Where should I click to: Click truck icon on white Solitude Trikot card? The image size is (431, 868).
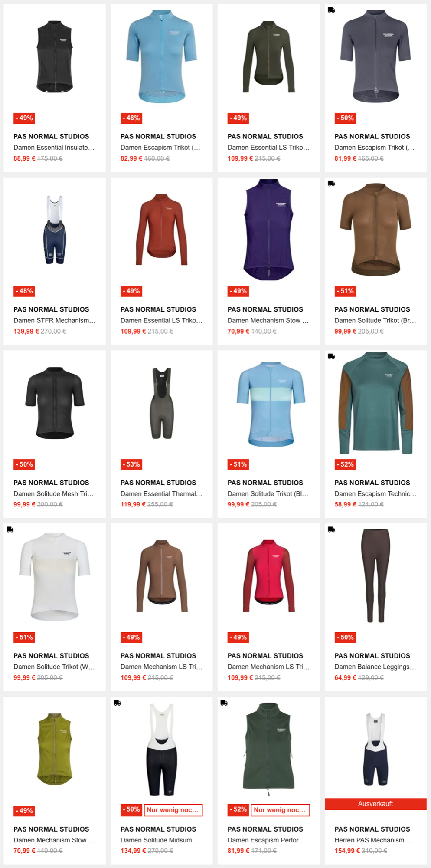(x=10, y=529)
